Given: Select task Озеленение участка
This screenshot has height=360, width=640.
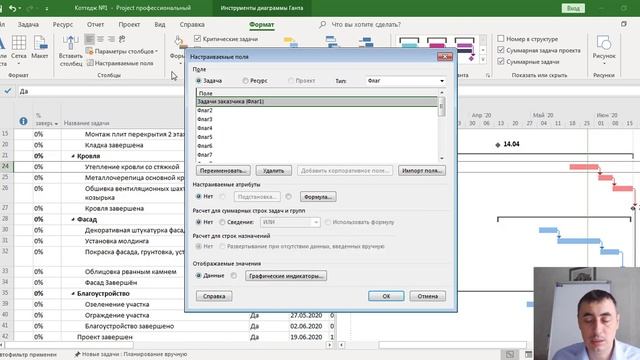Looking at the screenshot, I should pyautogui.click(x=117, y=304).
